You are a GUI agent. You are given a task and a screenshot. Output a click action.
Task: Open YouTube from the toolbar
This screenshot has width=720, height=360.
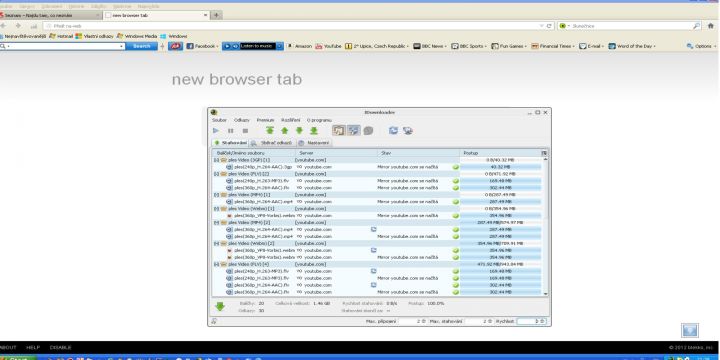[x=328, y=46]
